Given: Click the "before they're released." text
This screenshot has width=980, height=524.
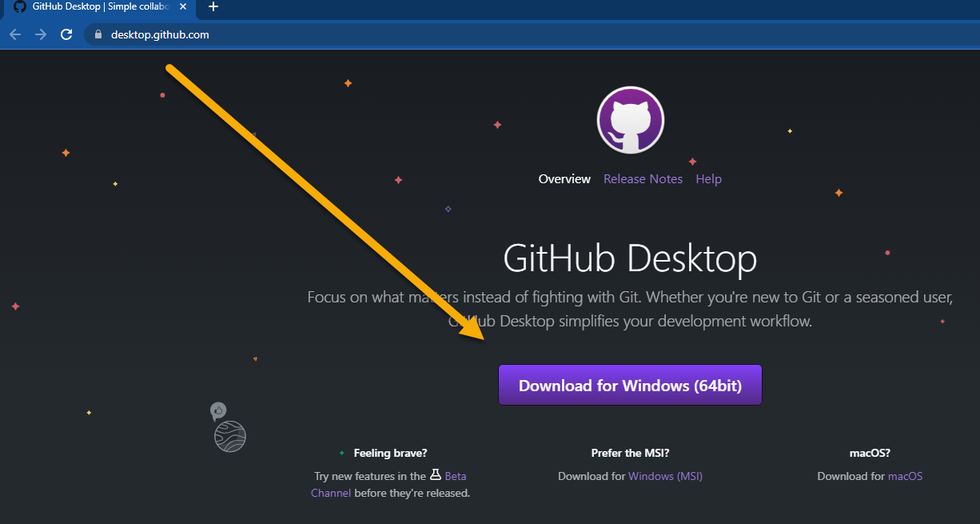Looking at the screenshot, I should pyautogui.click(x=412, y=493).
